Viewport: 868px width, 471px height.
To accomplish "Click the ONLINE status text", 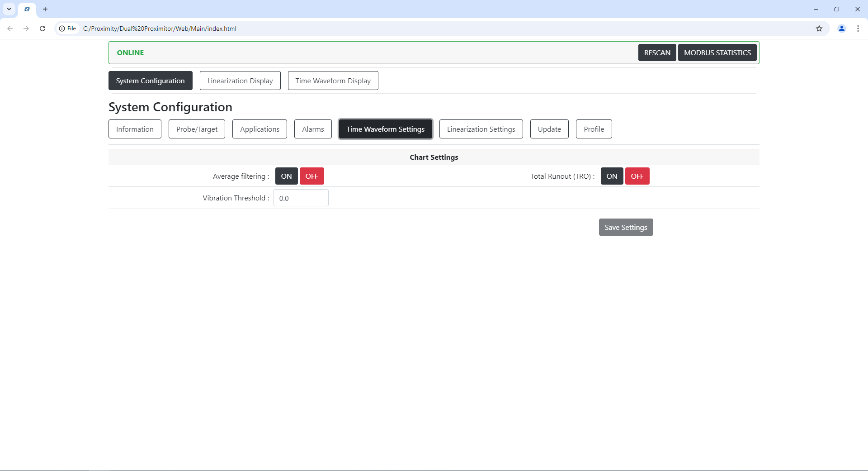I will tap(130, 52).
